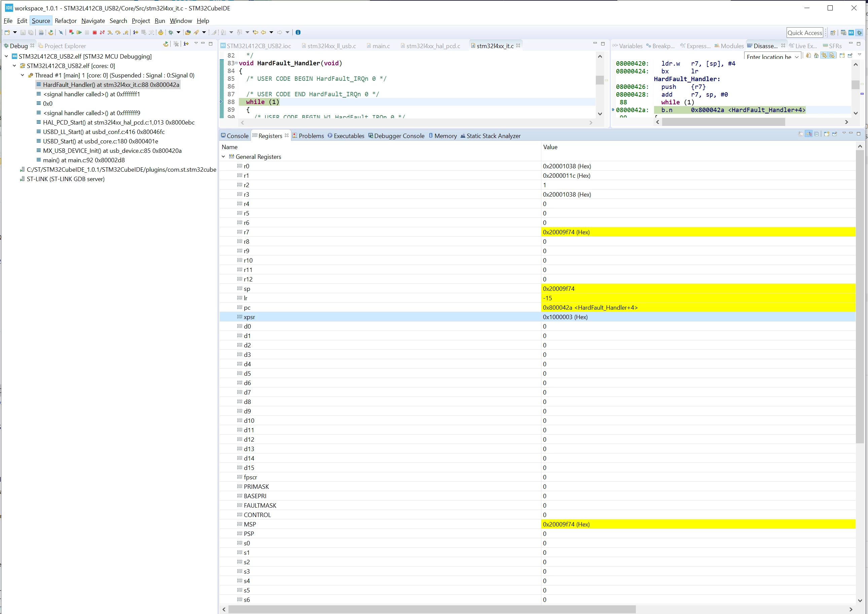Switch to the main.c editor tab

[x=378, y=46]
